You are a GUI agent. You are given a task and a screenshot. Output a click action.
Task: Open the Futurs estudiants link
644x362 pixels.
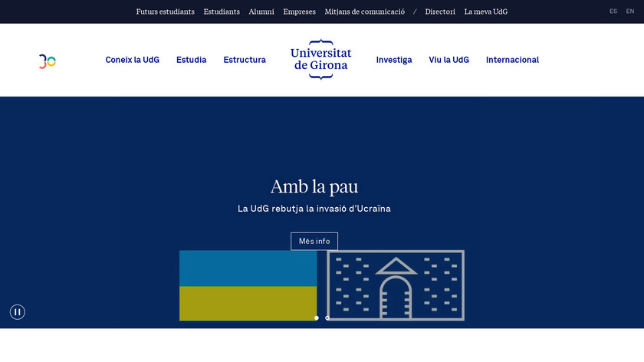click(165, 12)
